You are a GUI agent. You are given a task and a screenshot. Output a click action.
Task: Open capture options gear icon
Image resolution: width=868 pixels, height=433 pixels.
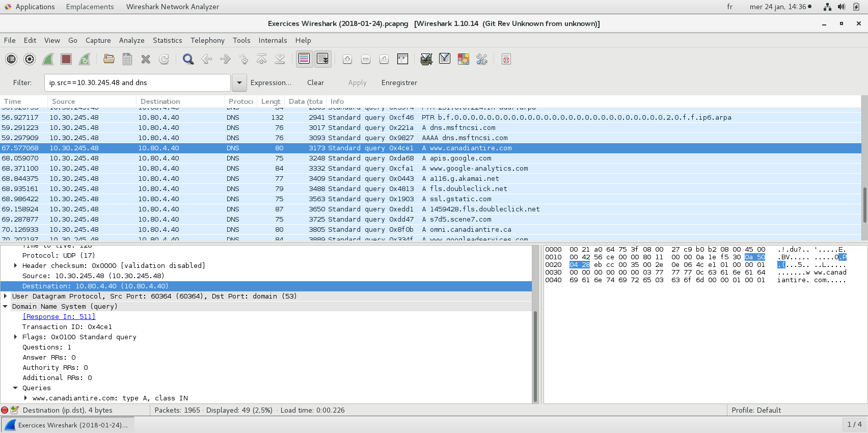point(30,59)
